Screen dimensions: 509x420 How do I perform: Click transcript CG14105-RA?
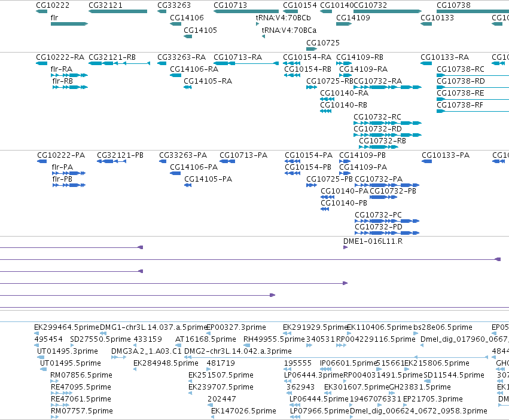coord(208,81)
